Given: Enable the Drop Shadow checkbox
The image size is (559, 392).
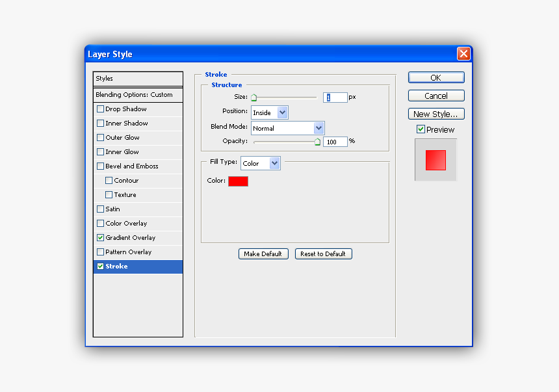Looking at the screenshot, I should point(101,109).
